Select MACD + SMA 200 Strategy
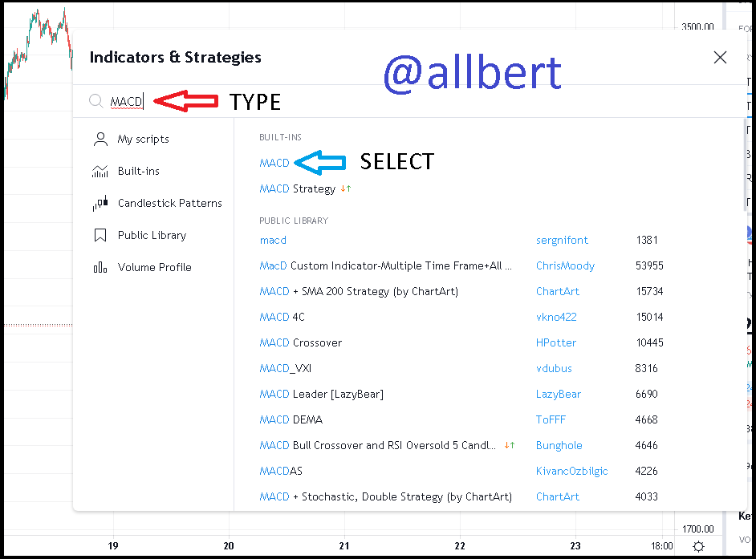This screenshot has height=559, width=756. (359, 291)
